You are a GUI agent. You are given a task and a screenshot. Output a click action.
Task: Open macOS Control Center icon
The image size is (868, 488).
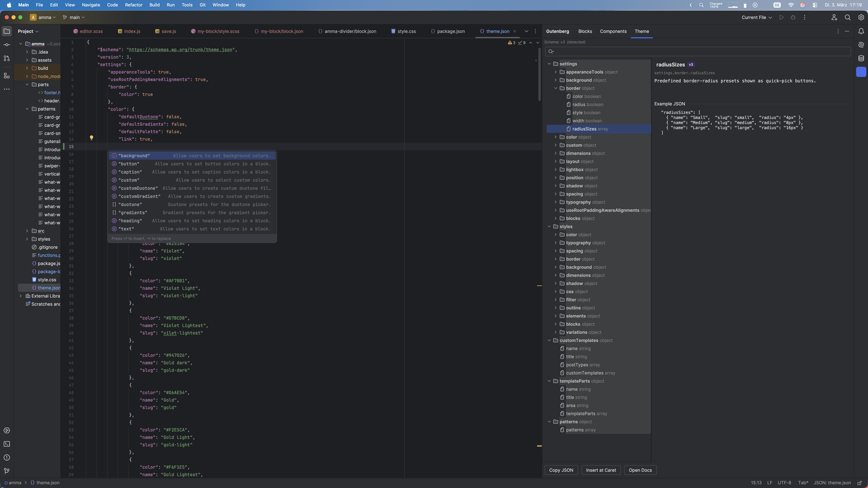pyautogui.click(x=815, y=5)
